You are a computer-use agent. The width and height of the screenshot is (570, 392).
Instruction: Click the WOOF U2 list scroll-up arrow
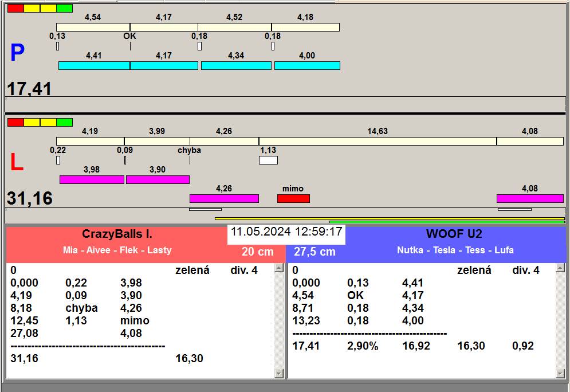click(x=560, y=268)
